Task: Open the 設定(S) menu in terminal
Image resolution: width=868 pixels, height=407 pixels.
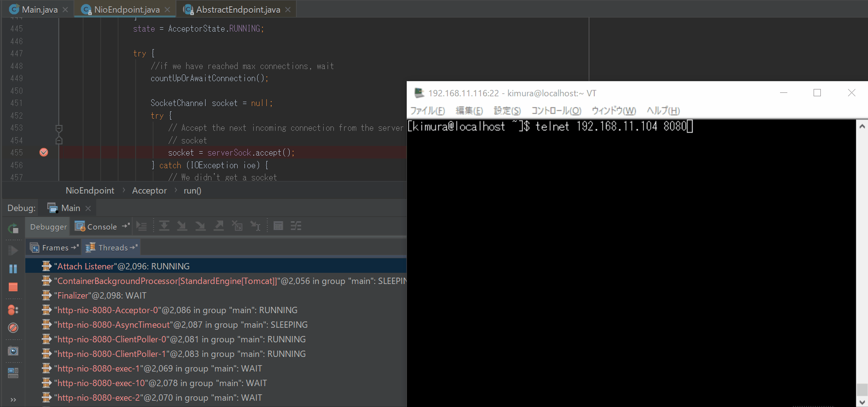Action: point(507,110)
